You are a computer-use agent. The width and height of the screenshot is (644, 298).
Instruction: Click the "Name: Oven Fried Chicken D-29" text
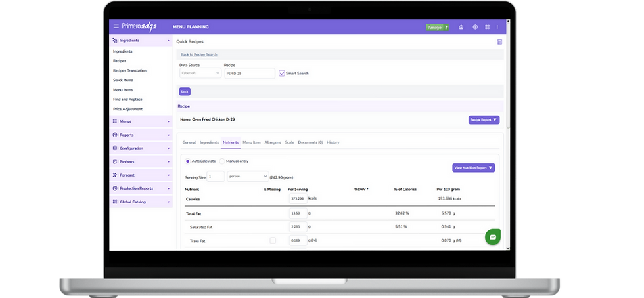(208, 119)
